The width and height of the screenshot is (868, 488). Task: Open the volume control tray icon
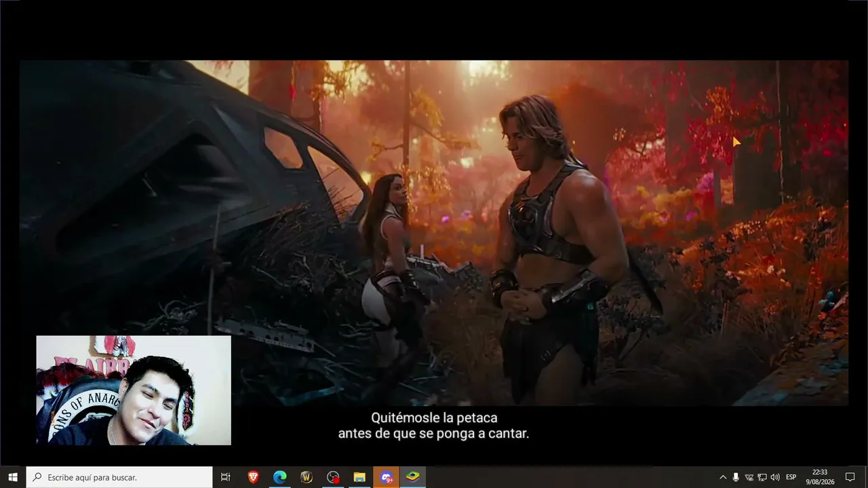pyautogui.click(x=775, y=477)
